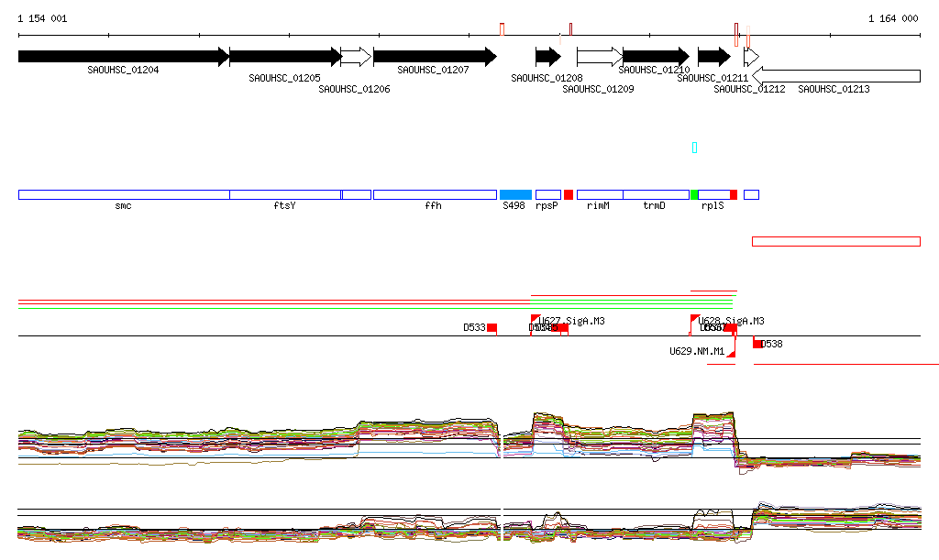The height and width of the screenshot is (560, 939).
Task: Select the ffh gene box
Action: coord(435,194)
